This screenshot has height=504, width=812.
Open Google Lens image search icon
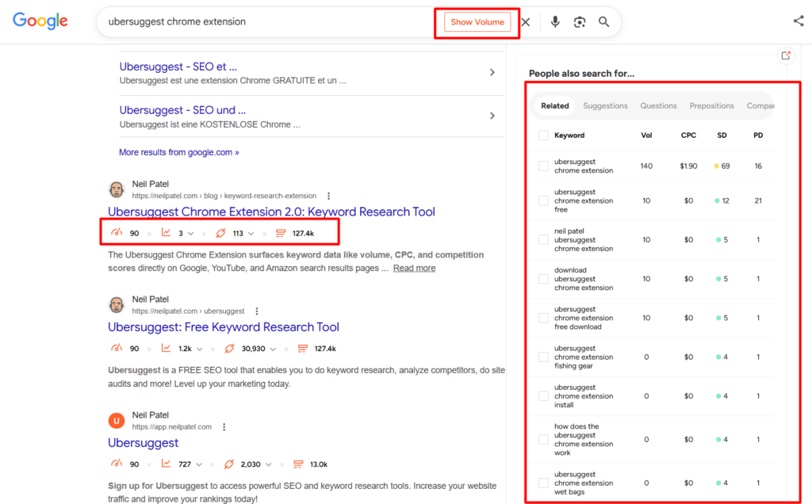[580, 21]
